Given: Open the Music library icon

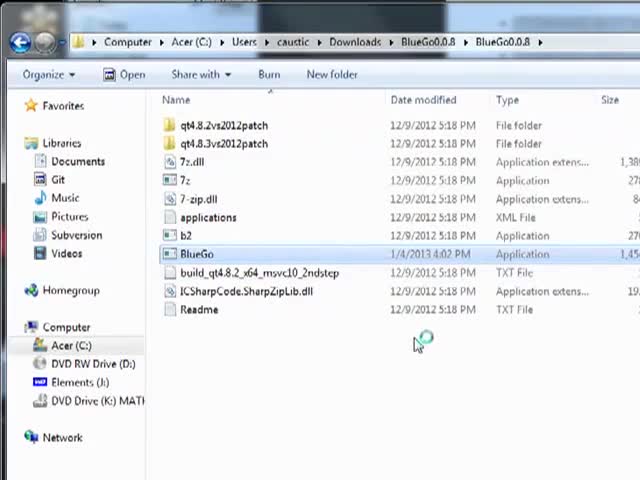Looking at the screenshot, I should click(40, 198).
